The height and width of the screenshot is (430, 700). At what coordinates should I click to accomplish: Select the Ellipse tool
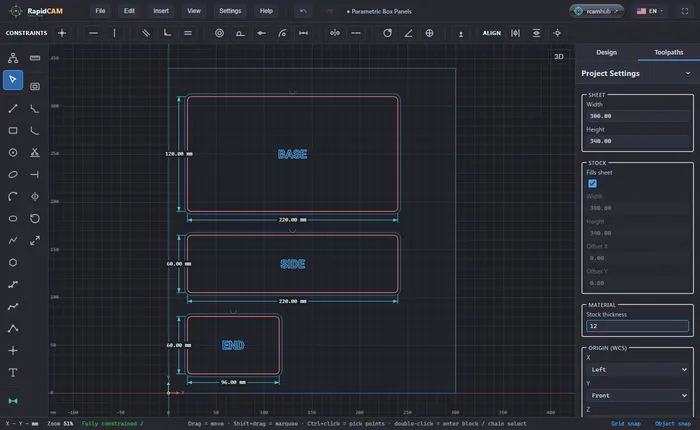tap(13, 174)
